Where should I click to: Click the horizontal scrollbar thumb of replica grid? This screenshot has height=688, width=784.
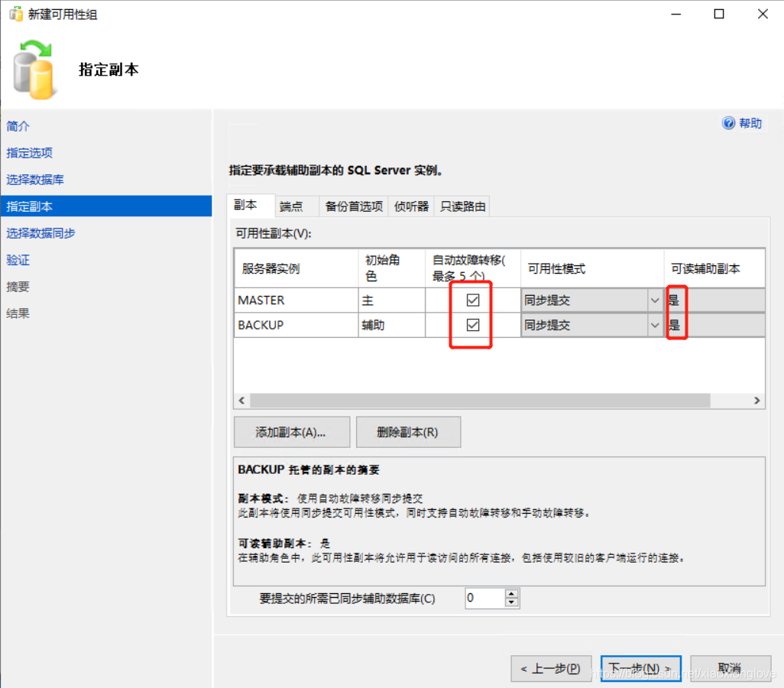[480, 401]
